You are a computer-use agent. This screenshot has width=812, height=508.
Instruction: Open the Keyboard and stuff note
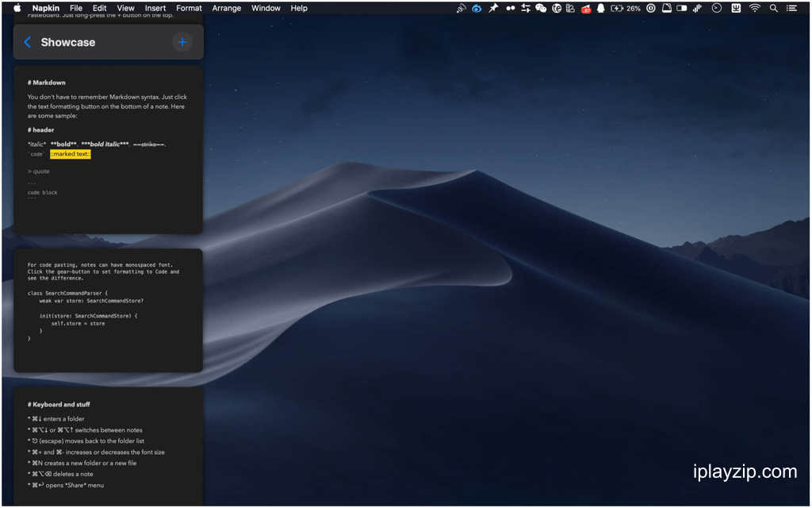click(x=108, y=446)
